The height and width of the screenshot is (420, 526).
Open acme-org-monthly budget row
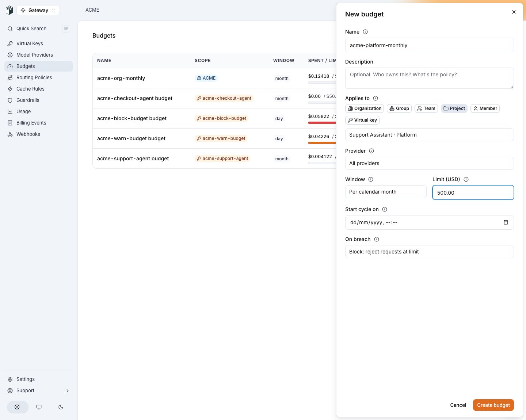click(x=214, y=78)
